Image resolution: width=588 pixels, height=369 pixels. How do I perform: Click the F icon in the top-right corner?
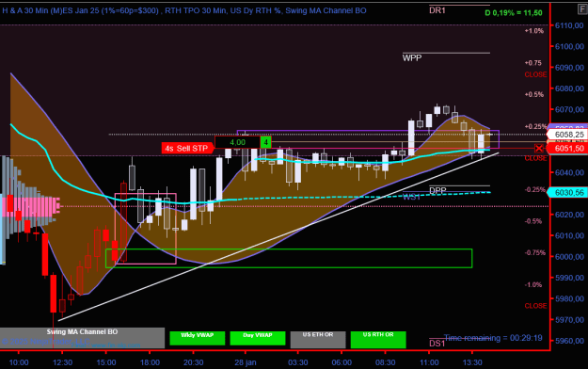(x=582, y=9)
